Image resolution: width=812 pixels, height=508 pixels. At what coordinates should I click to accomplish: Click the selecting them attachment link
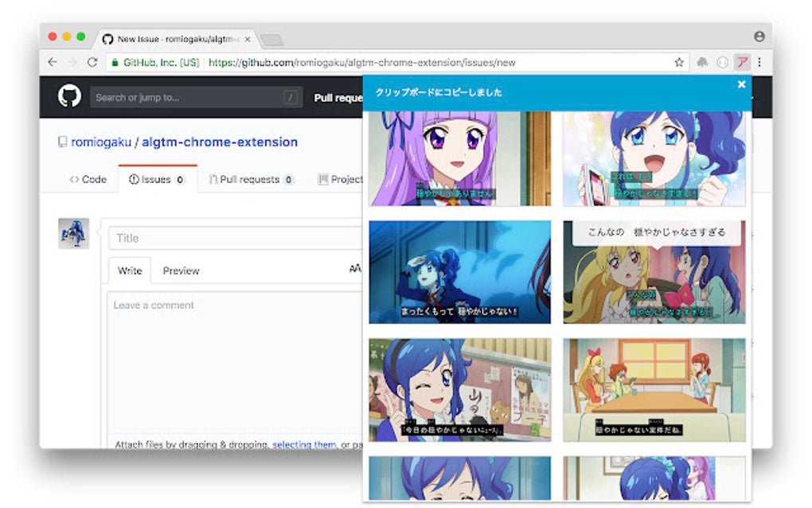click(x=303, y=444)
